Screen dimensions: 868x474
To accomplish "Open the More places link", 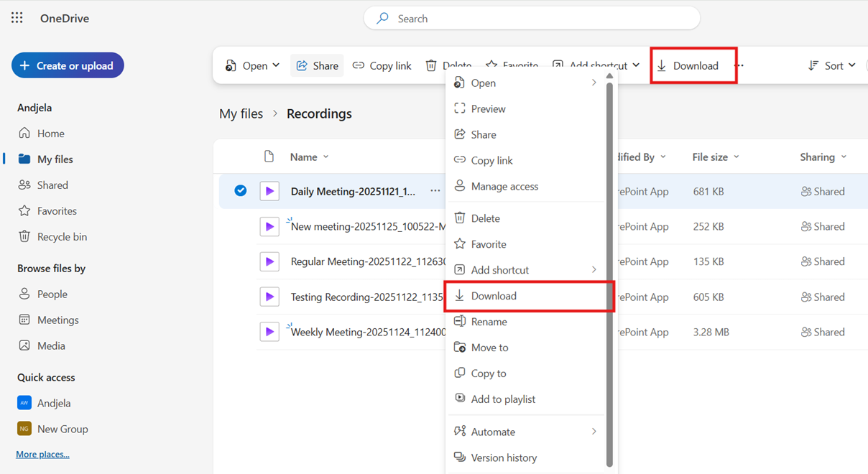I will (x=42, y=454).
